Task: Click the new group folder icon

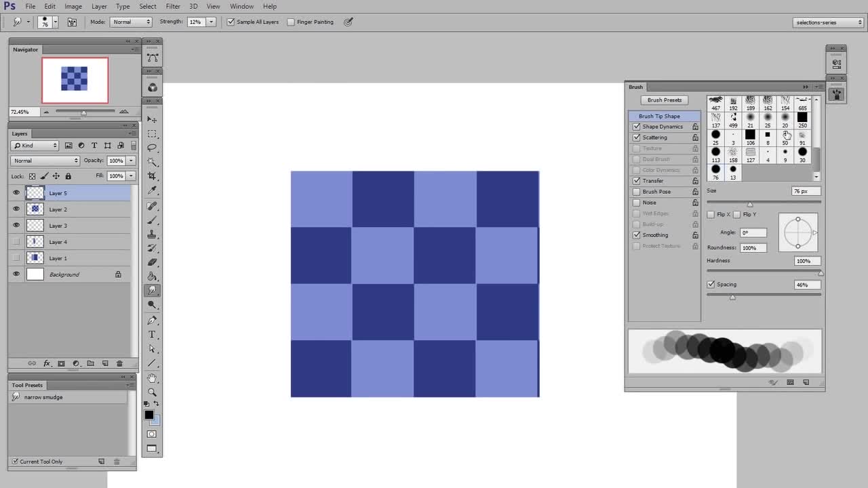Action: (90, 364)
